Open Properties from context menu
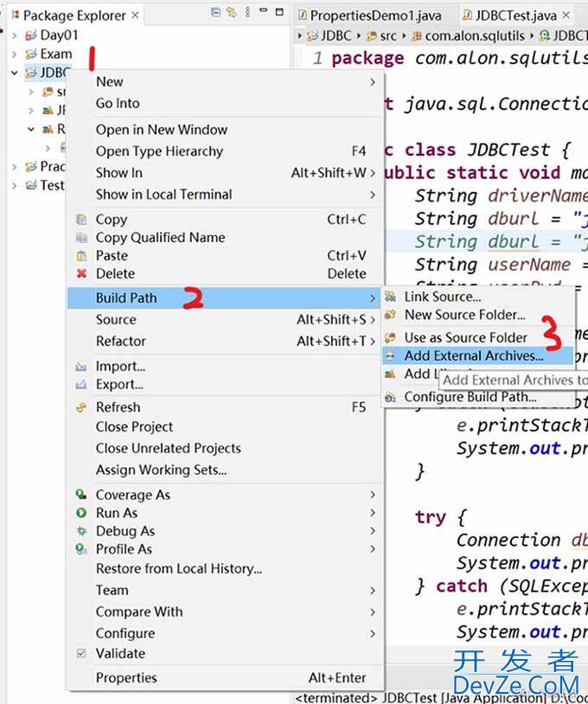Screen dimensions: 588x704 pos(224,678)
